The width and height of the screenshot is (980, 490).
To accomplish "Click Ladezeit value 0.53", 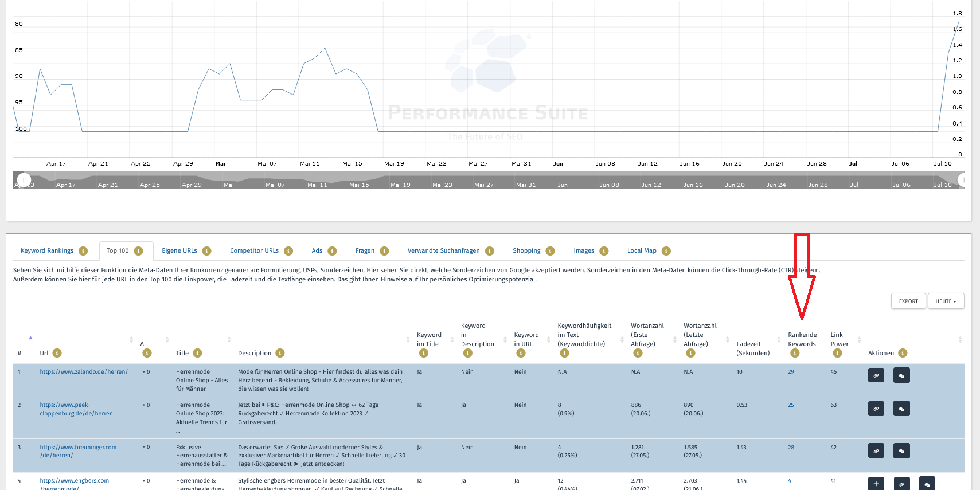I will click(x=742, y=405).
